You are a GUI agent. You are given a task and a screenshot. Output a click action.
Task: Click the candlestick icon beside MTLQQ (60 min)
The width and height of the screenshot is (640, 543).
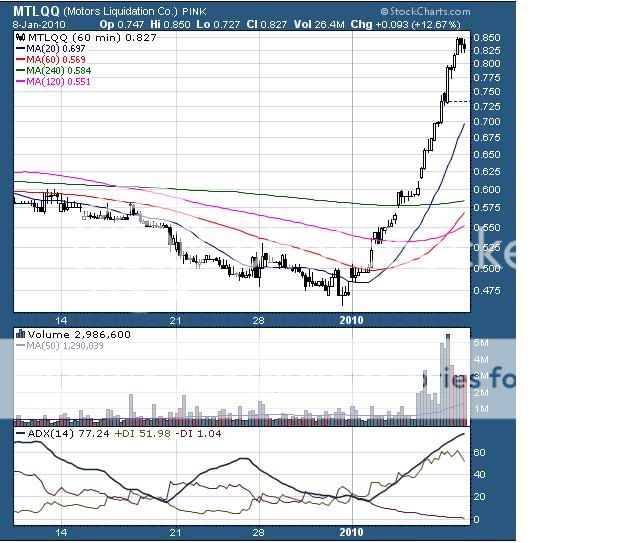coord(19,36)
